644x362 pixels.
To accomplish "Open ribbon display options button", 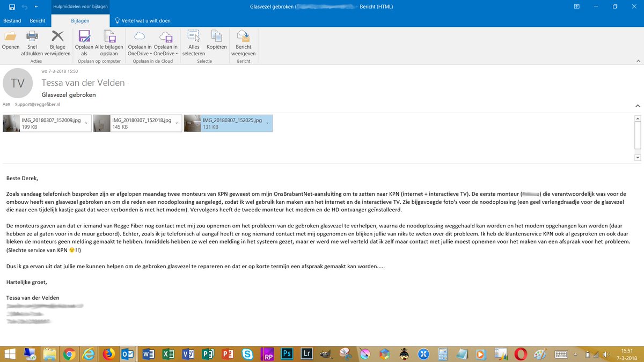I will pyautogui.click(x=577, y=6).
